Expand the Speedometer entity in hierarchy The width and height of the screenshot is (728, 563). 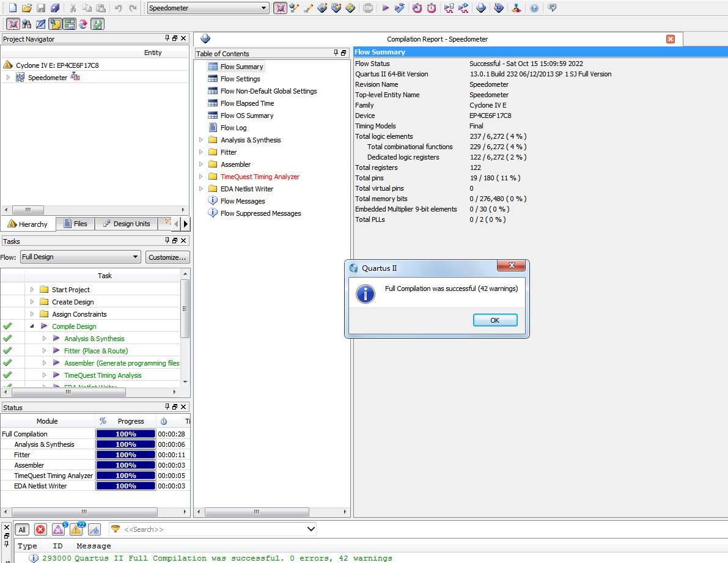[8, 78]
